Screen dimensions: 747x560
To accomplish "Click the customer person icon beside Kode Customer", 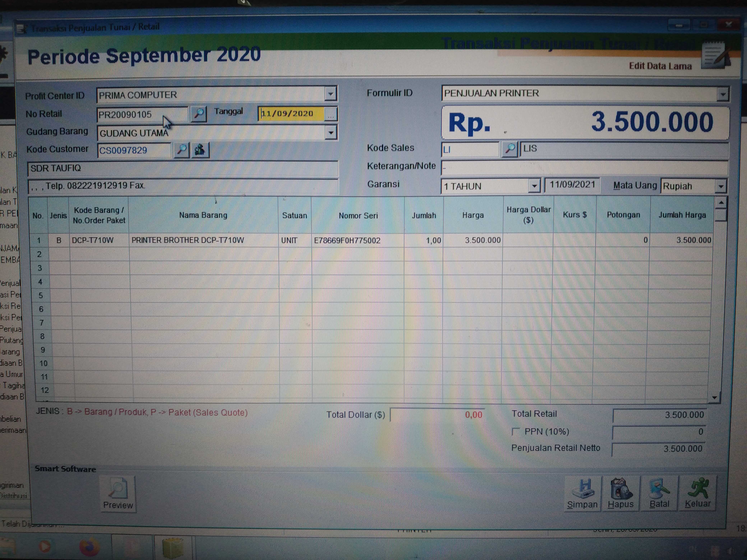I will (x=200, y=150).
